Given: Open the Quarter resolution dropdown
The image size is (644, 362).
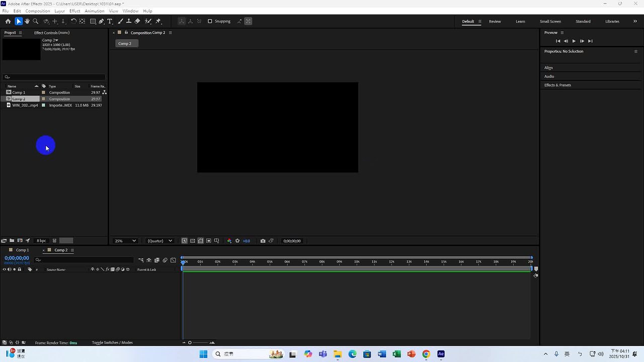Looking at the screenshot, I should point(159,241).
